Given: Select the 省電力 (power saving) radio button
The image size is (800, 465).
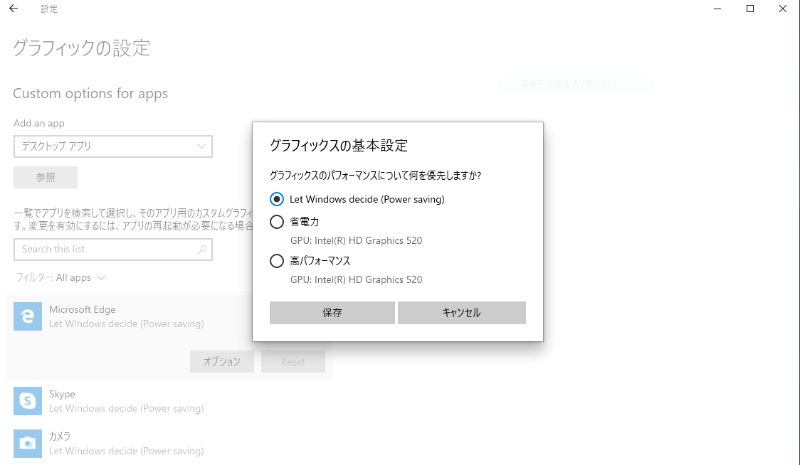Looking at the screenshot, I should click(277, 222).
